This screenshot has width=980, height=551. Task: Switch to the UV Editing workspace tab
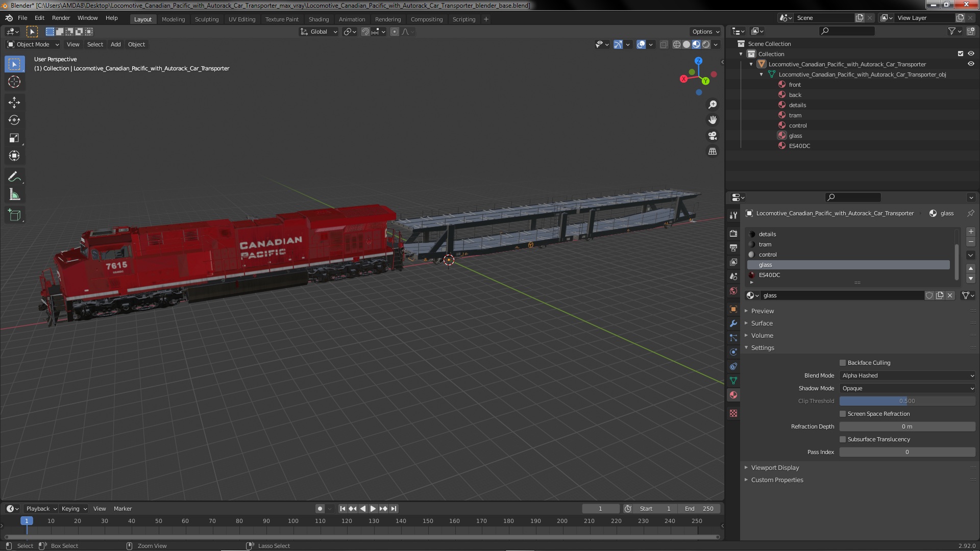242,19
